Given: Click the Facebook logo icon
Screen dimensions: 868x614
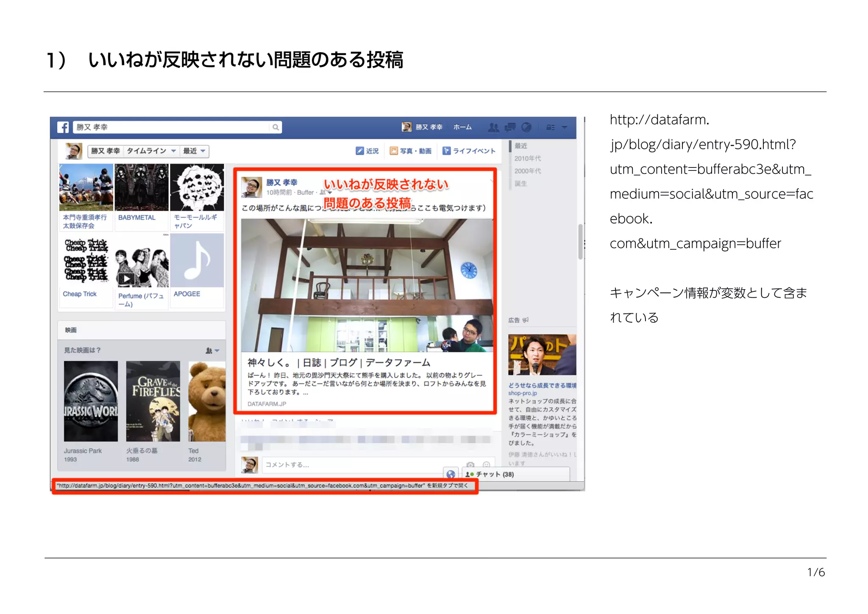Looking at the screenshot, I should 63,127.
